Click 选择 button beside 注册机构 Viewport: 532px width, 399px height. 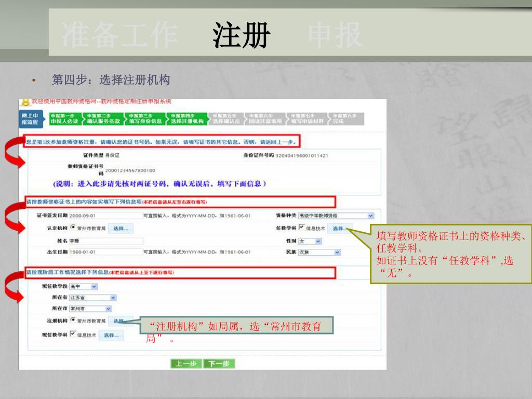pos(121,321)
